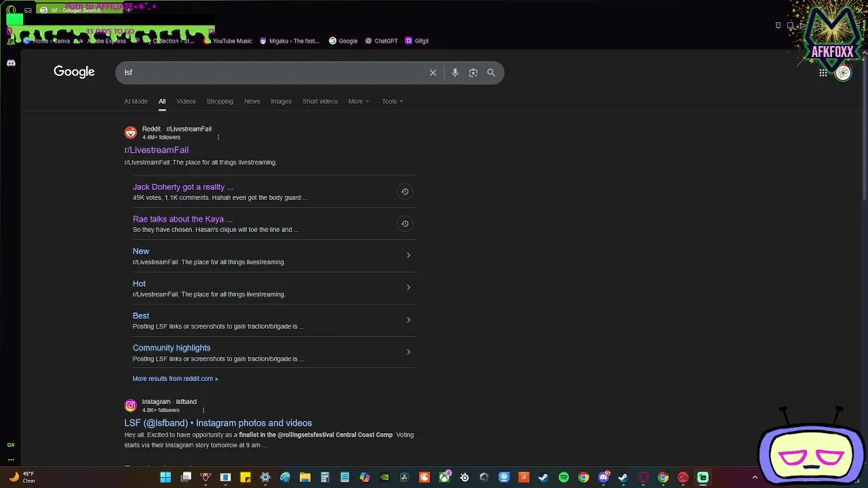Screen dimensions: 868x488
Task: Open LSF (@lsfband) Instagram photos link
Action: [218, 423]
